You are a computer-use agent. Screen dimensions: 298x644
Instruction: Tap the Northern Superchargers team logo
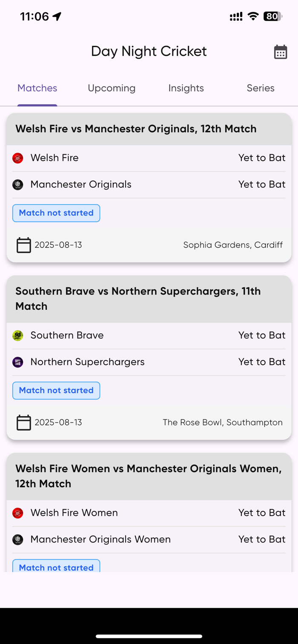[x=17, y=362]
